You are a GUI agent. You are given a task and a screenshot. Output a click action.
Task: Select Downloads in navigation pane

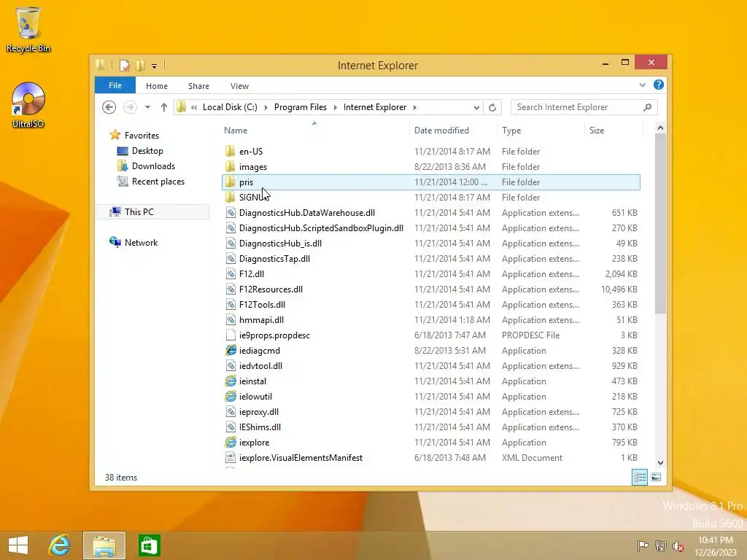153,166
